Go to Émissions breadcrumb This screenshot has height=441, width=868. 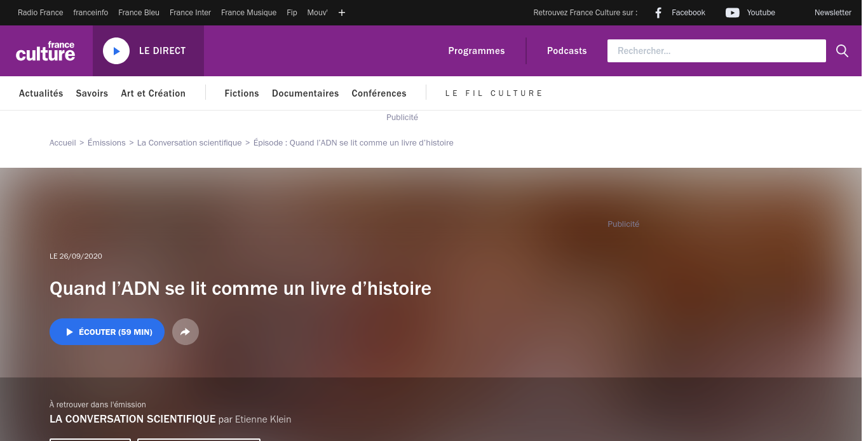[107, 143]
